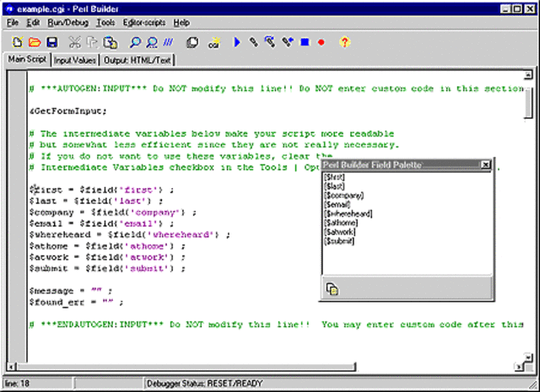
Task: Click the step out footprints icon
Action: click(x=288, y=42)
